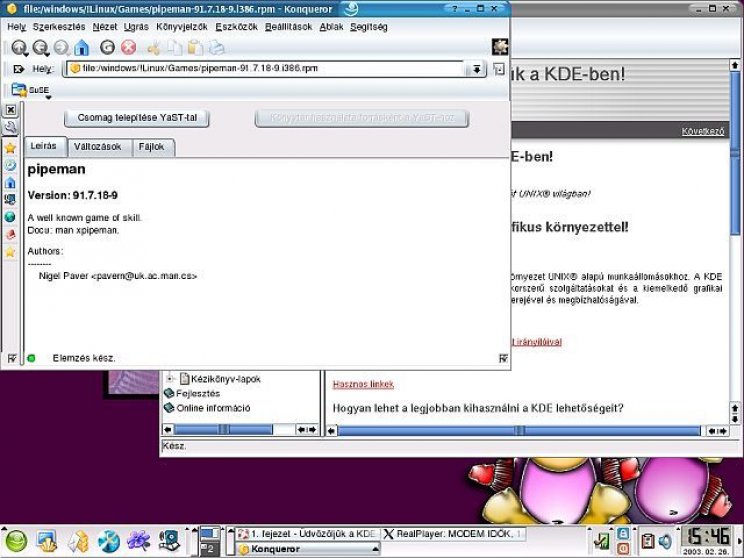Stop loading with the red X icon

pyautogui.click(x=128, y=47)
